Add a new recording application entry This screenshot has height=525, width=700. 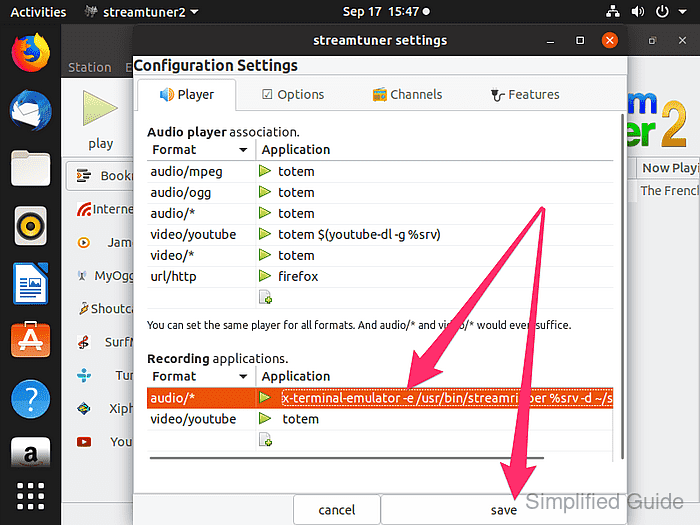point(265,440)
